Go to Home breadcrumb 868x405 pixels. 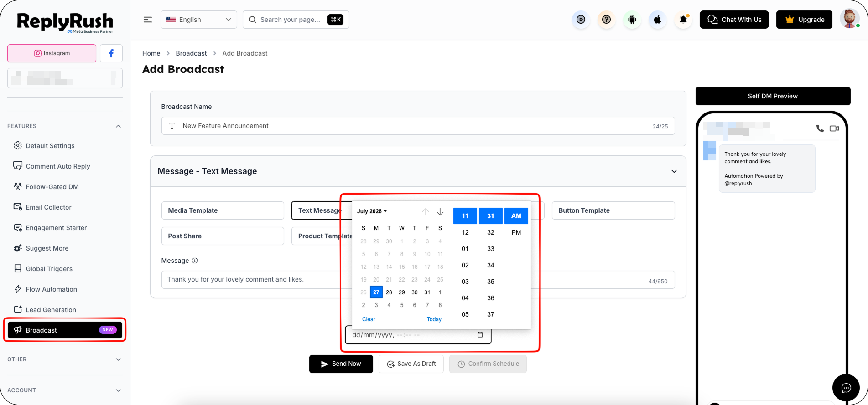tap(151, 53)
